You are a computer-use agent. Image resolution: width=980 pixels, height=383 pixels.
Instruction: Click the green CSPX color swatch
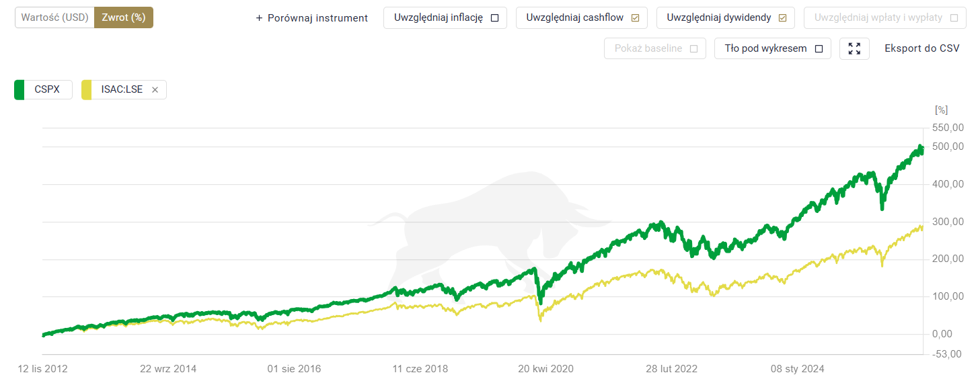20,89
